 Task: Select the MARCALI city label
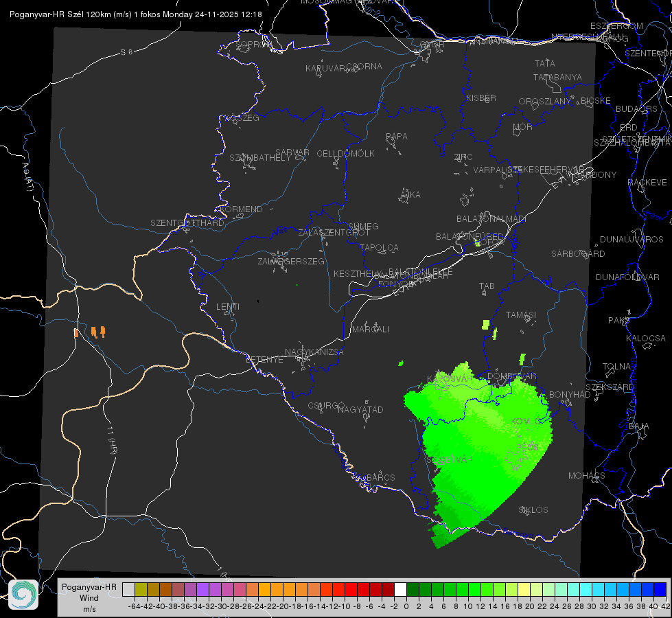(370, 330)
